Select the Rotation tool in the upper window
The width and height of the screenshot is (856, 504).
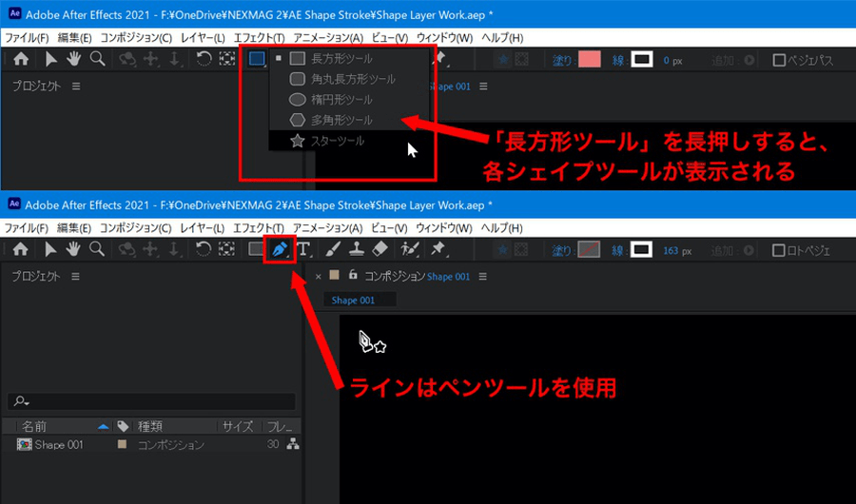[204, 59]
